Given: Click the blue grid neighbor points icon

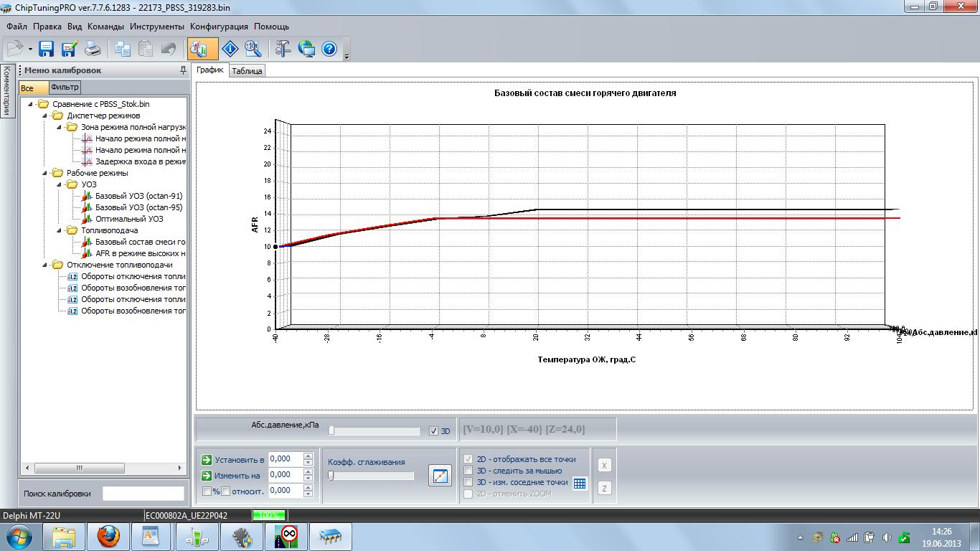Looking at the screenshot, I should (580, 484).
